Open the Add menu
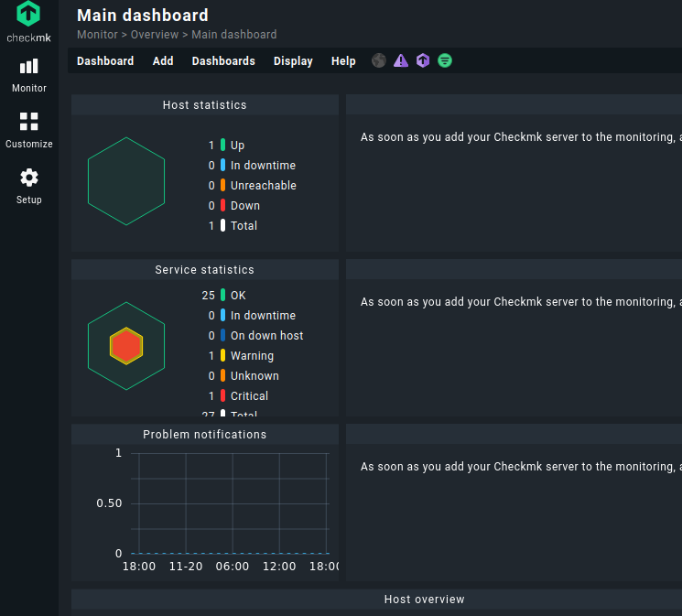682x616 pixels. (163, 61)
